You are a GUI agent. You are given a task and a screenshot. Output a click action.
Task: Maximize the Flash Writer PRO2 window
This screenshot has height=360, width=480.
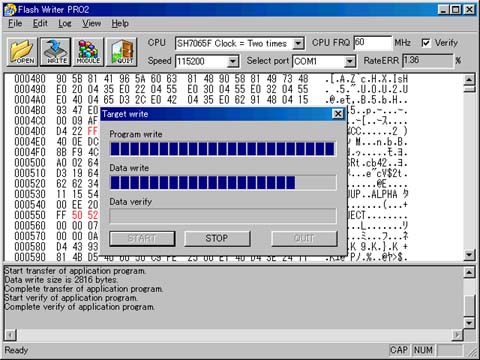(x=456, y=10)
